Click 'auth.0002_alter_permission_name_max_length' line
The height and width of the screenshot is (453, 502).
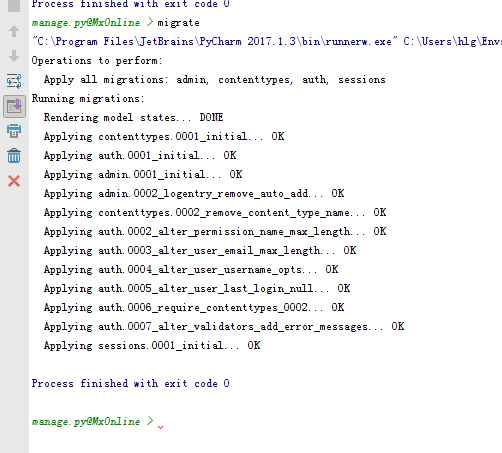coord(215,232)
